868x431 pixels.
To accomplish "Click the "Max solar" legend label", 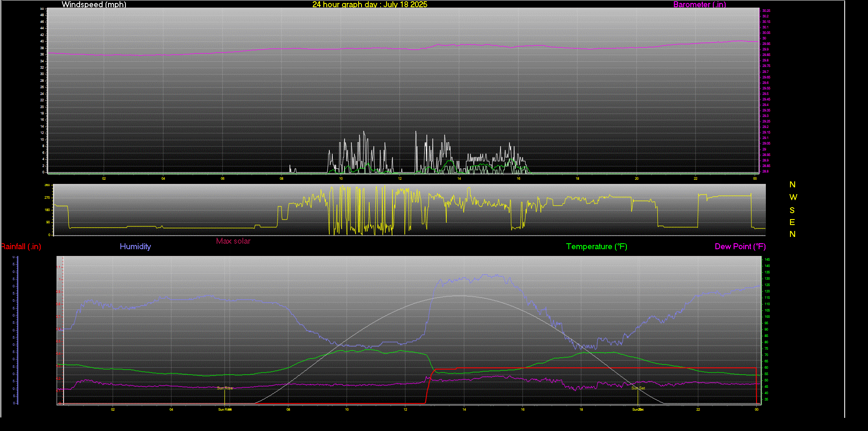I will click(x=233, y=241).
